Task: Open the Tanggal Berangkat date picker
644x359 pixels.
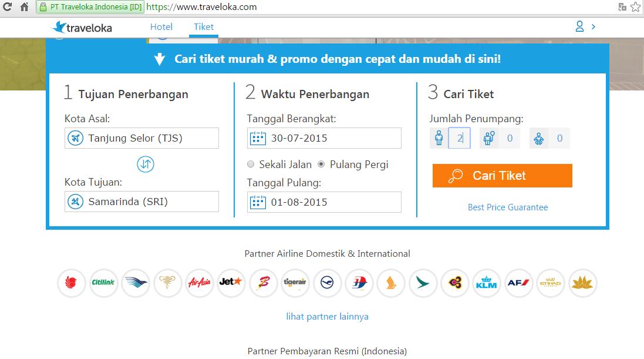Action: 324,138
